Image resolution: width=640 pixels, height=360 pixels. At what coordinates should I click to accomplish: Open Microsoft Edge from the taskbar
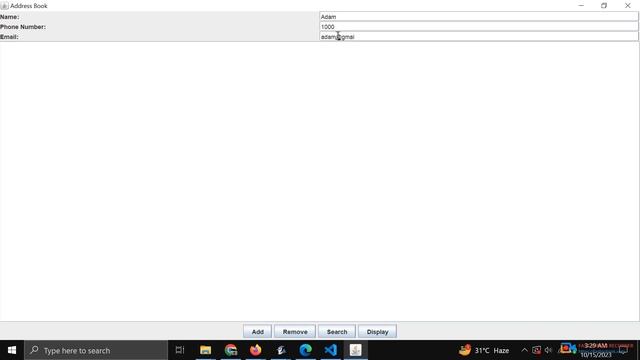point(305,350)
